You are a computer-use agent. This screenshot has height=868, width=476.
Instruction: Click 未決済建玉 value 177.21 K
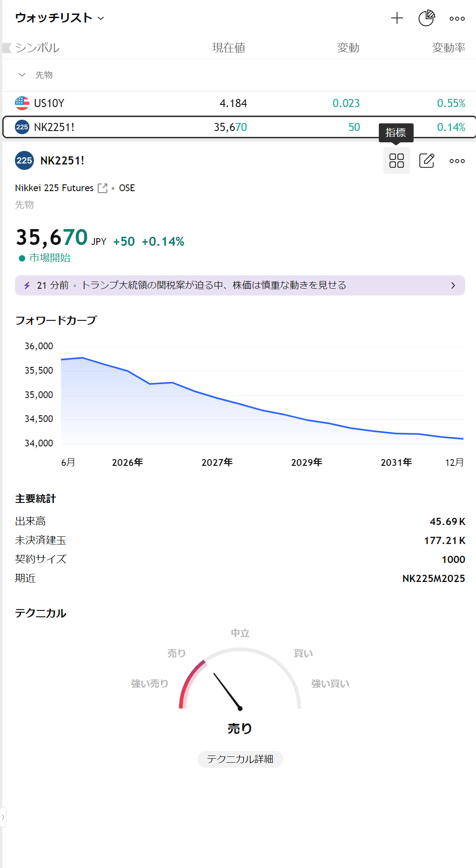click(445, 540)
